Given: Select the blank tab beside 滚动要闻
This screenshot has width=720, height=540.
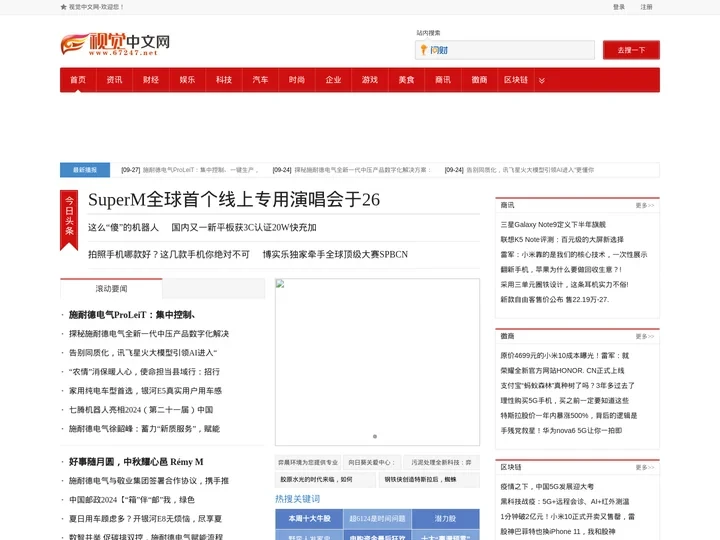Looking at the screenshot, I should [214, 289].
